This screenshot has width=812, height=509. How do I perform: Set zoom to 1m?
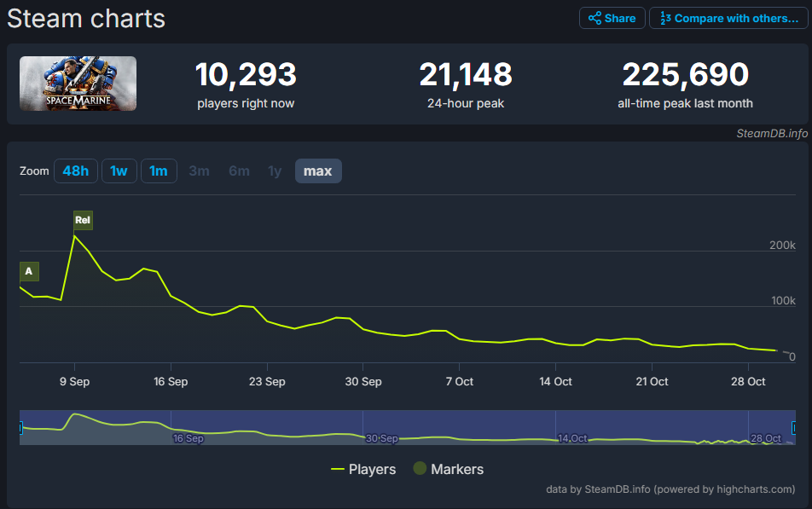[x=159, y=171]
